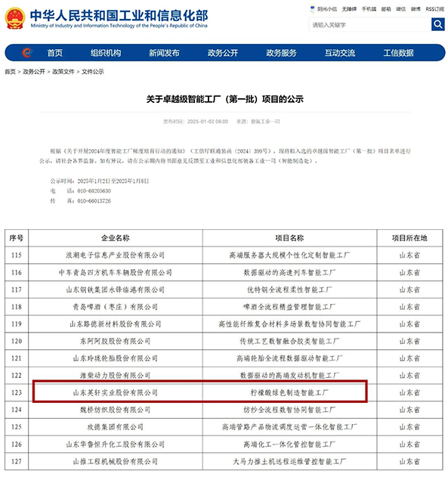Click cell 山东钢铁集团永锋临港有限公司

[x=116, y=290]
